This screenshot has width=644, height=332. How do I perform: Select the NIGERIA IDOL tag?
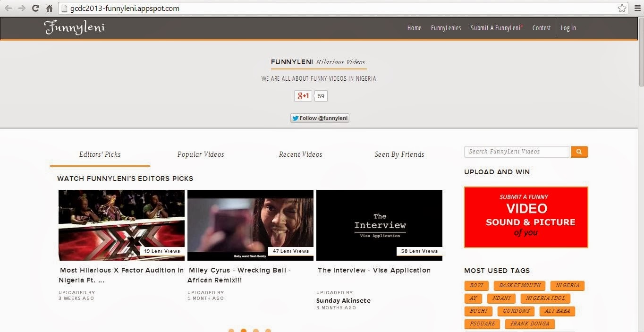pyautogui.click(x=545, y=298)
